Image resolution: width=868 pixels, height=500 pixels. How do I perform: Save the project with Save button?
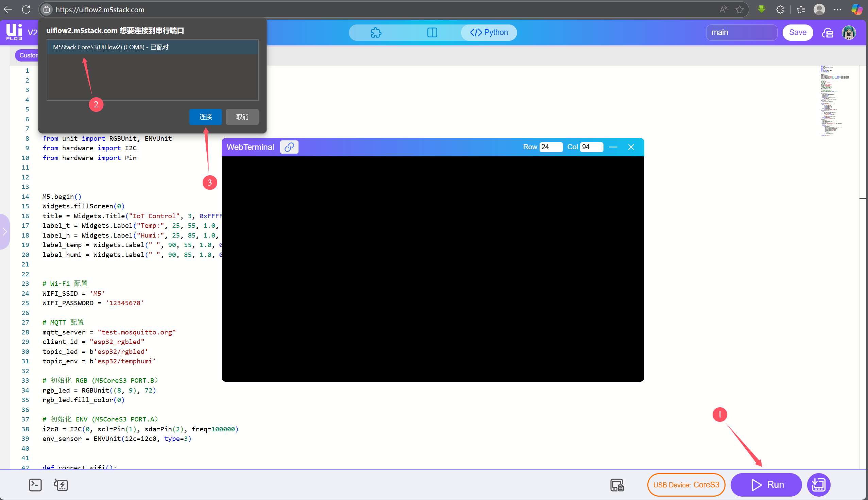(797, 33)
